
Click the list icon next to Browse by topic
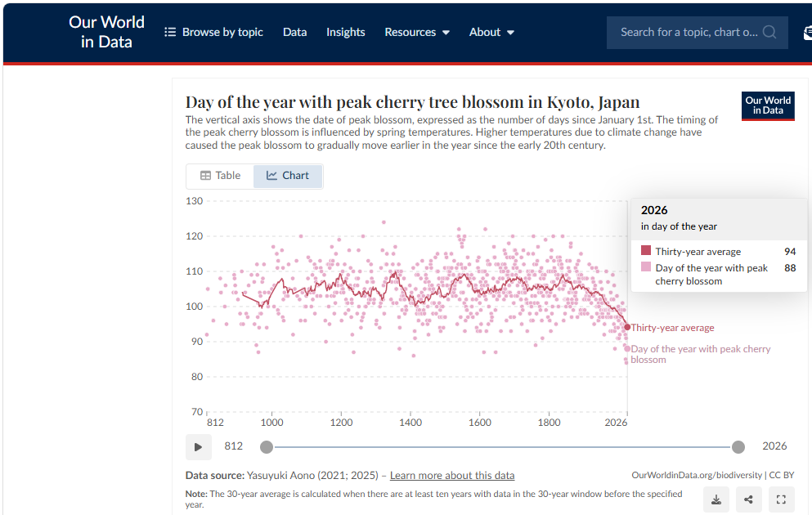(x=170, y=32)
